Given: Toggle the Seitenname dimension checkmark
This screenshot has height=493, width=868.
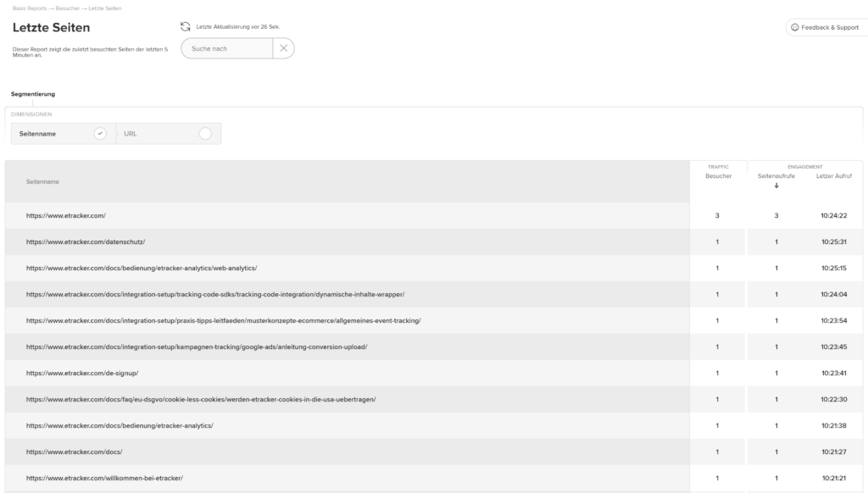Looking at the screenshot, I should point(100,134).
